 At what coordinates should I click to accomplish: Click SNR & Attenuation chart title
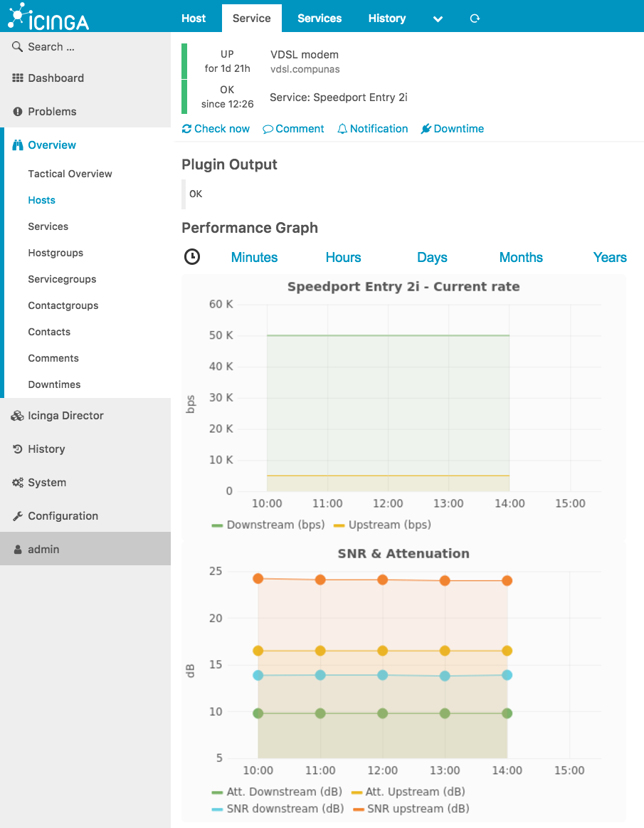(403, 553)
